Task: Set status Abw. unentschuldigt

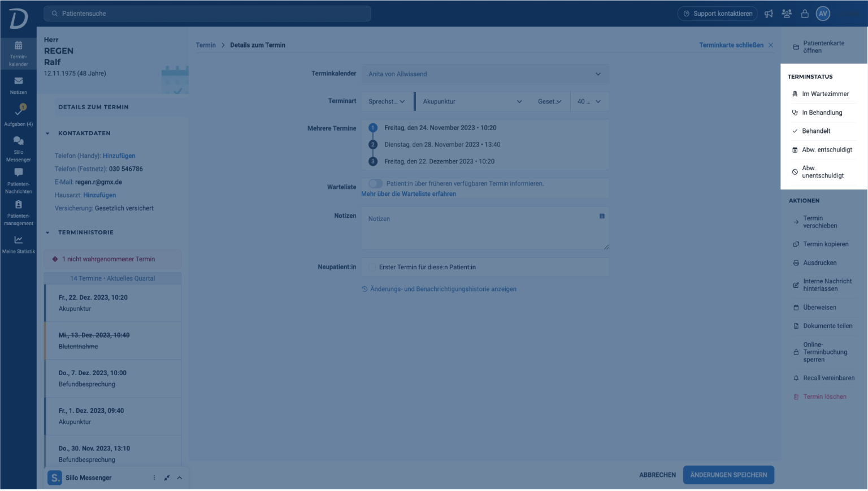Action: pos(824,172)
